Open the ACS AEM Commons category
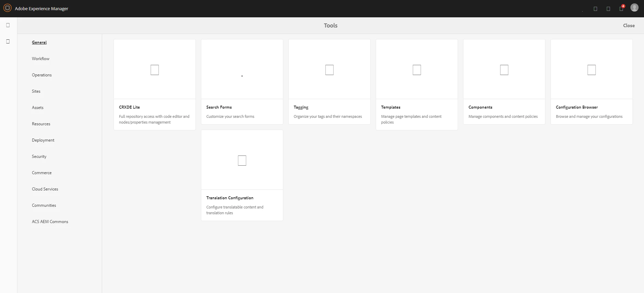This screenshot has width=644, height=293. pos(50,222)
